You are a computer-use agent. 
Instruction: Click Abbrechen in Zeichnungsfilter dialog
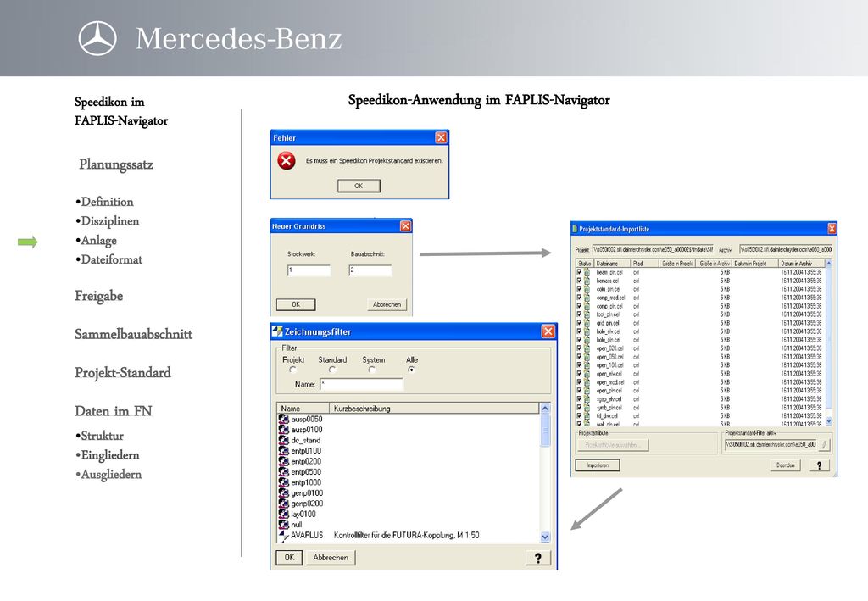pos(331,558)
